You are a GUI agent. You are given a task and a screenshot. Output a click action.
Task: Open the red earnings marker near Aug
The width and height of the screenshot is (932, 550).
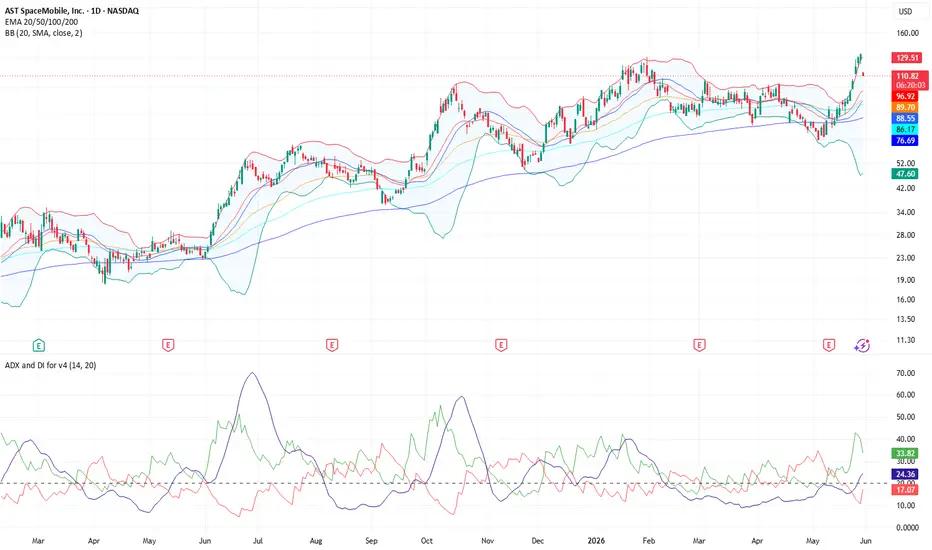tap(332, 345)
